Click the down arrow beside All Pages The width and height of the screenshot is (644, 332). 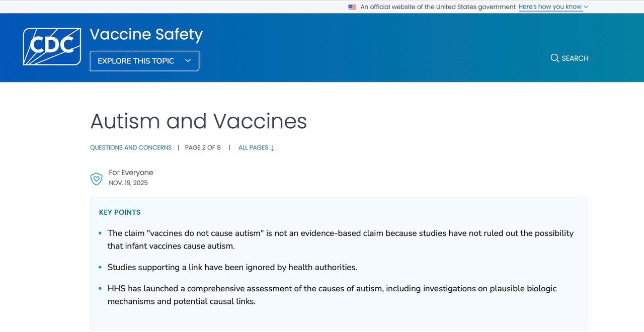(272, 148)
